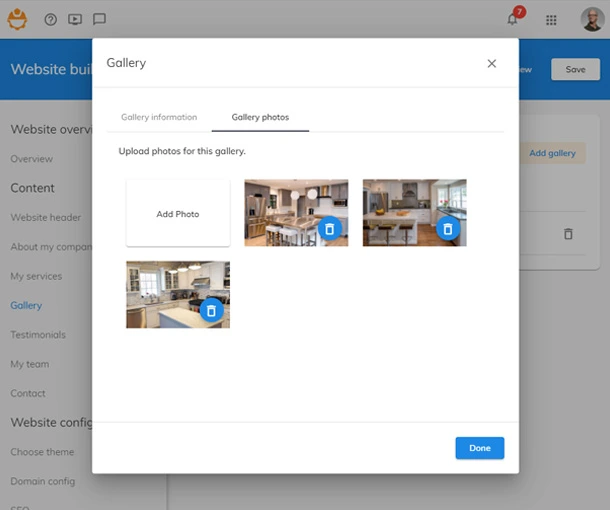Open the apps grid launcher
Screen dimensions: 610x510
tap(551, 19)
